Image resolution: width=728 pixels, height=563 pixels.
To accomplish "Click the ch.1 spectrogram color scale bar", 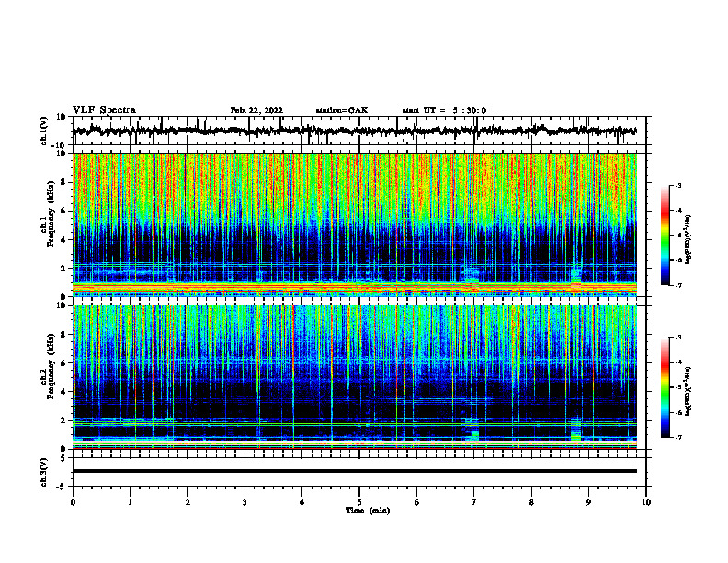I will (665, 236).
